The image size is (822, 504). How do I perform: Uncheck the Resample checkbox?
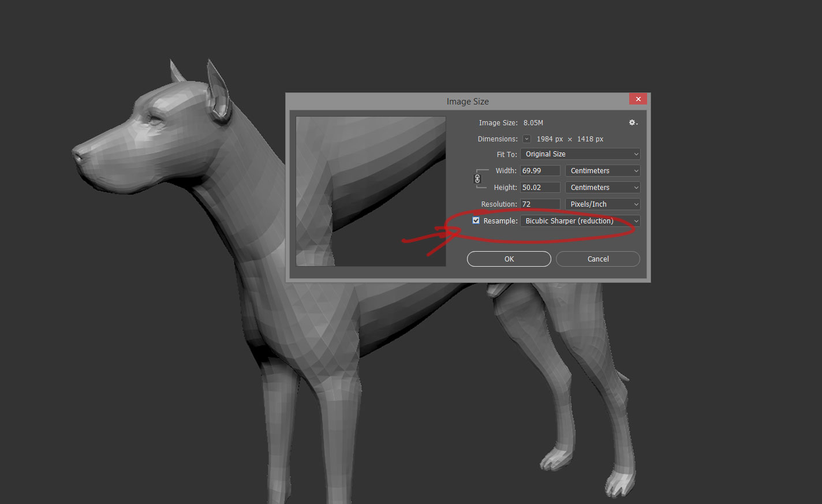click(476, 221)
